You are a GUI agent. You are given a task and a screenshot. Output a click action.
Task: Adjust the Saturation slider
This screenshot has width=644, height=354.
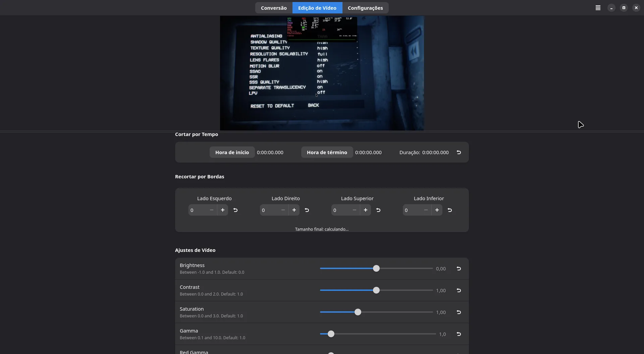tap(376, 312)
